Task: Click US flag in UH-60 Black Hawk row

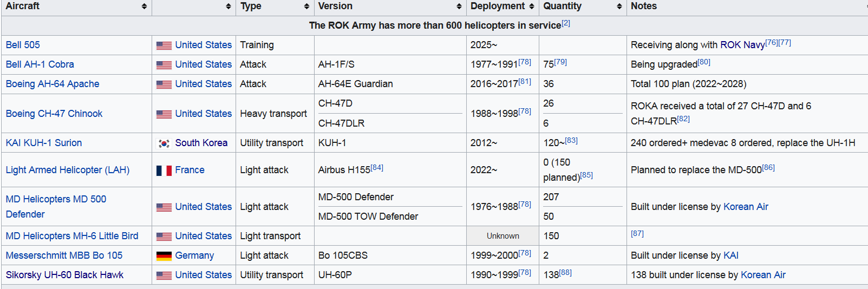Action: pyautogui.click(x=164, y=275)
